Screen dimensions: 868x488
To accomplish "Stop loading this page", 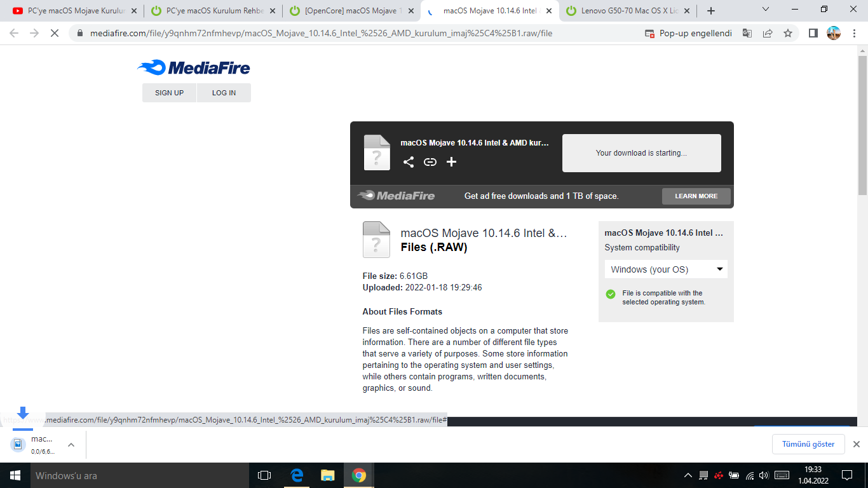I will point(55,33).
